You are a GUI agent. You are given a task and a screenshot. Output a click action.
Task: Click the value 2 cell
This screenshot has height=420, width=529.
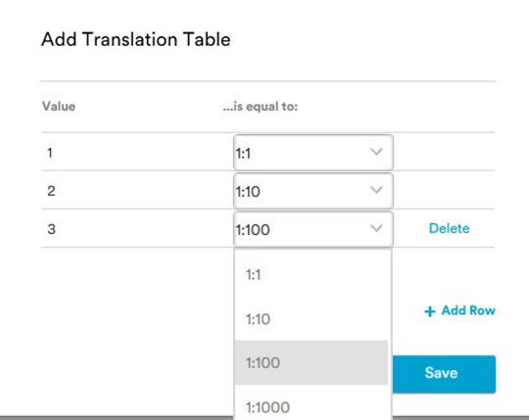(51, 191)
